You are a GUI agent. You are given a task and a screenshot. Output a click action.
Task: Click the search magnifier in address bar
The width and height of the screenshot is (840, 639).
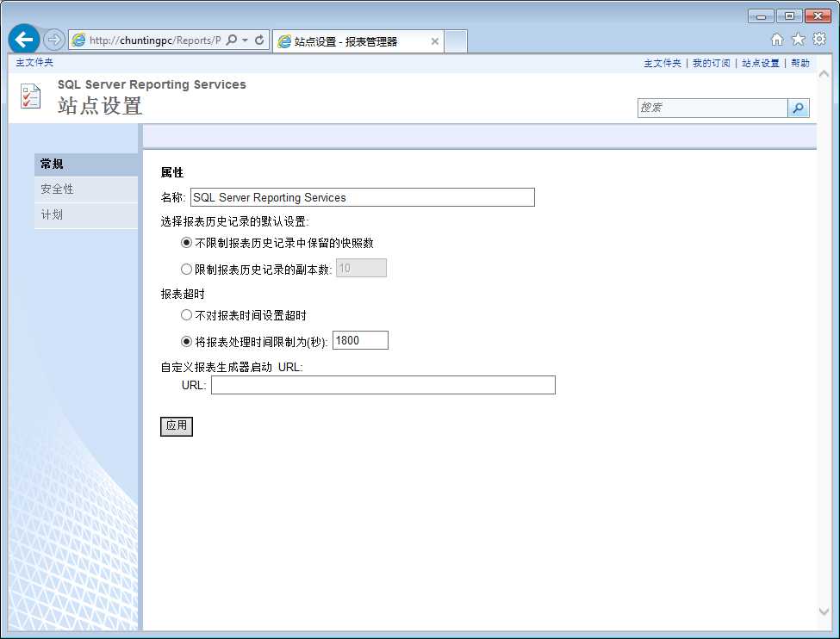pyautogui.click(x=232, y=40)
